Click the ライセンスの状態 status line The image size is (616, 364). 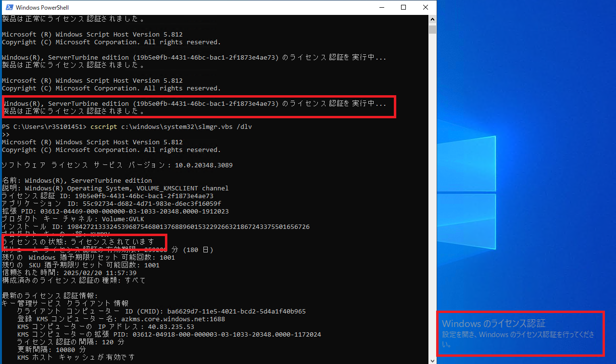click(x=78, y=242)
